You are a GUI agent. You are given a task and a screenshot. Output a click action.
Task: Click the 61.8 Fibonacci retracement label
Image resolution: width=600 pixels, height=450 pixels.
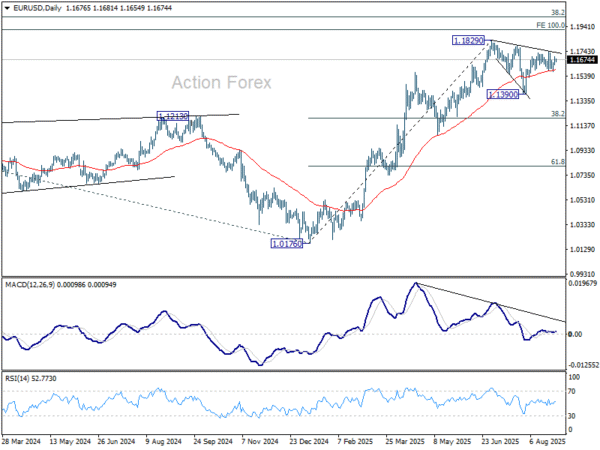558,162
